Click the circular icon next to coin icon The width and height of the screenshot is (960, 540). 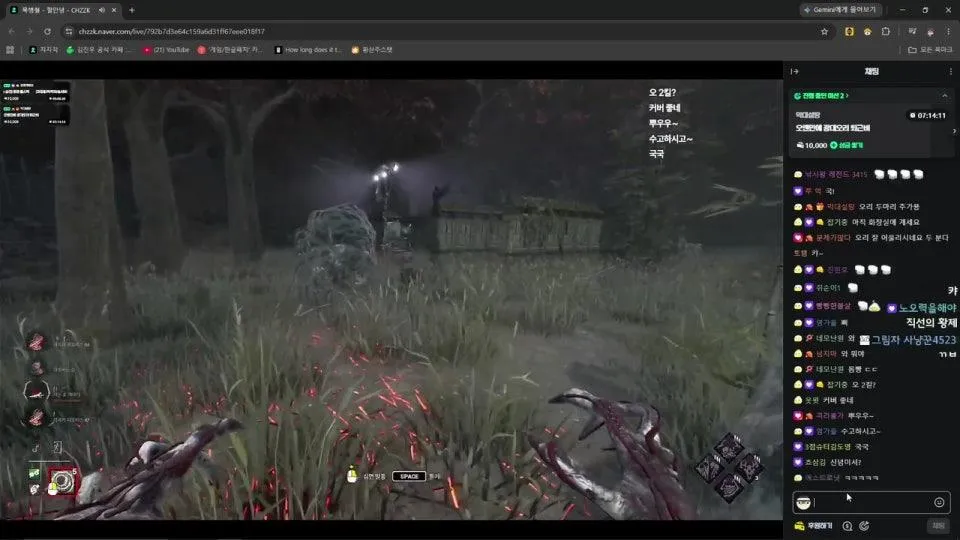pyautogui.click(x=864, y=526)
